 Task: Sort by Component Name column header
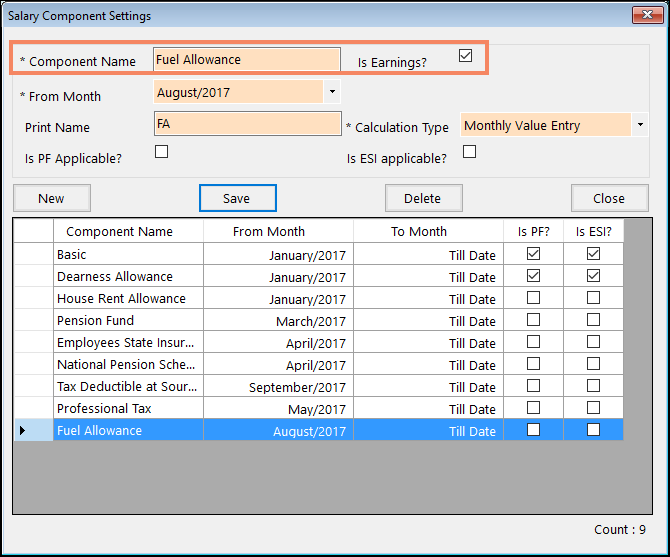pos(128,231)
